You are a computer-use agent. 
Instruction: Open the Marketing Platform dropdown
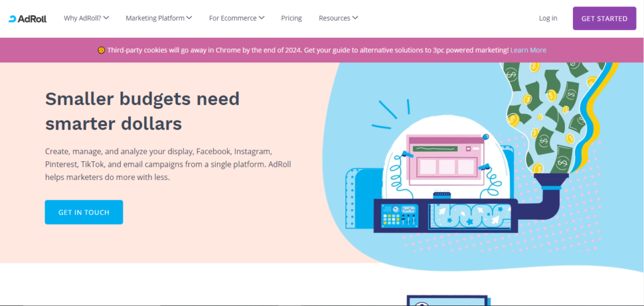[x=158, y=18]
